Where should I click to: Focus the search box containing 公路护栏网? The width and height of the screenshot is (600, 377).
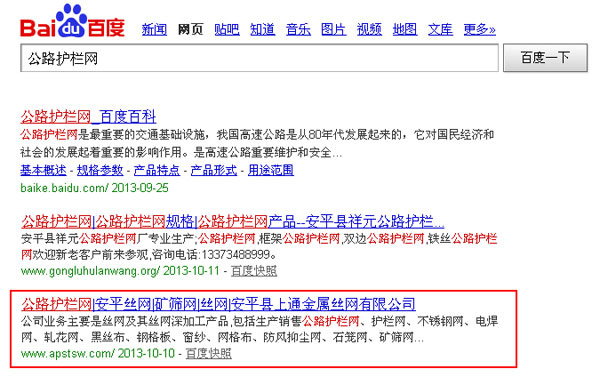[x=259, y=58]
